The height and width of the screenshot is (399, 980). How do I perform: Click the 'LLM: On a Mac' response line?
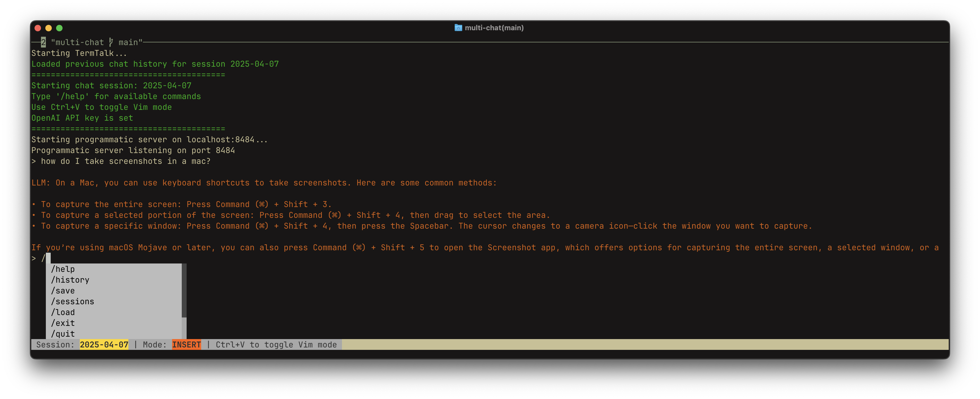click(x=264, y=183)
